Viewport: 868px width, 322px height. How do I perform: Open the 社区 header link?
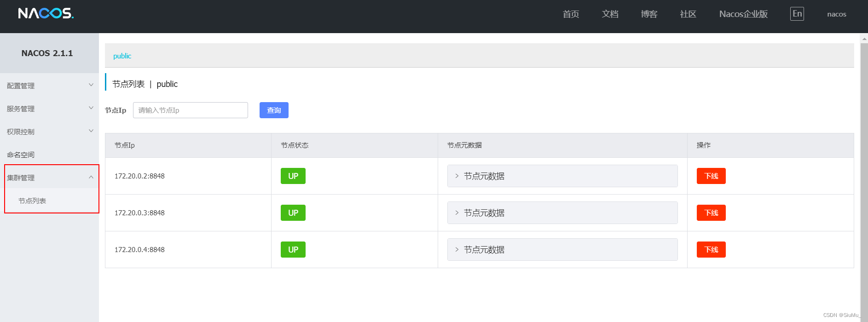point(688,14)
